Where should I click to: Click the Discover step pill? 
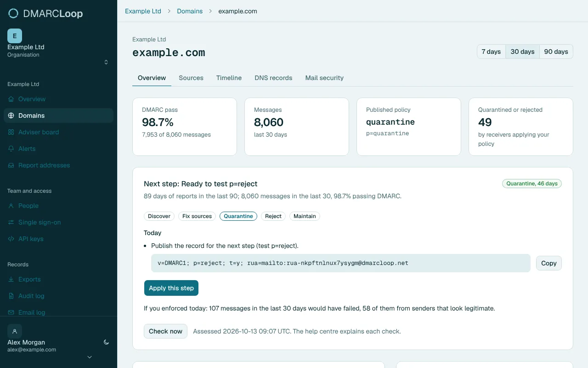[159, 216]
